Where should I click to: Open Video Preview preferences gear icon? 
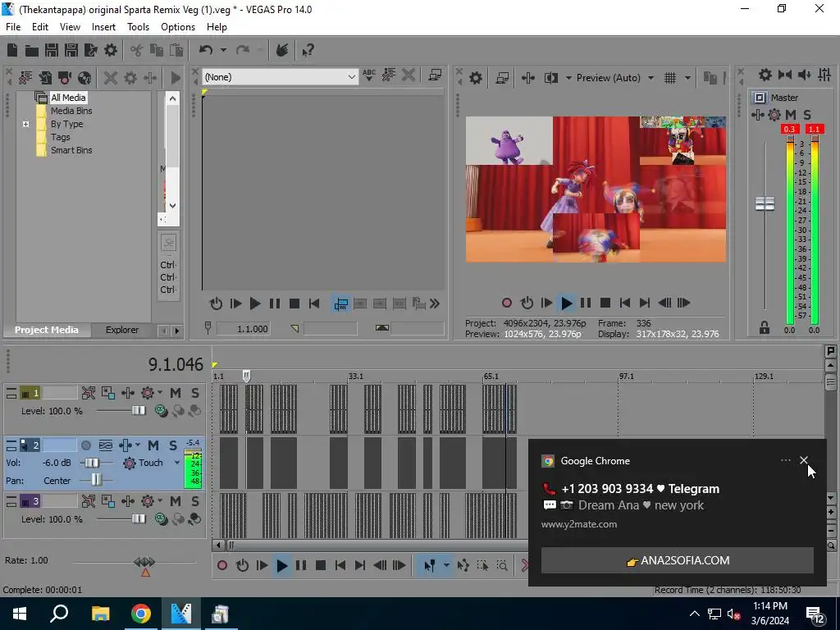click(x=475, y=78)
